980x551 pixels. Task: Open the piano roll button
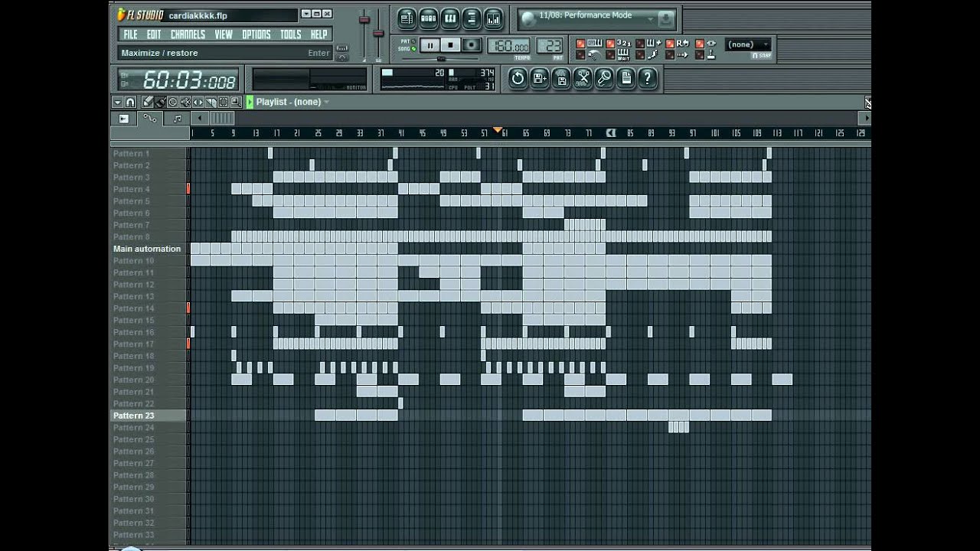450,18
